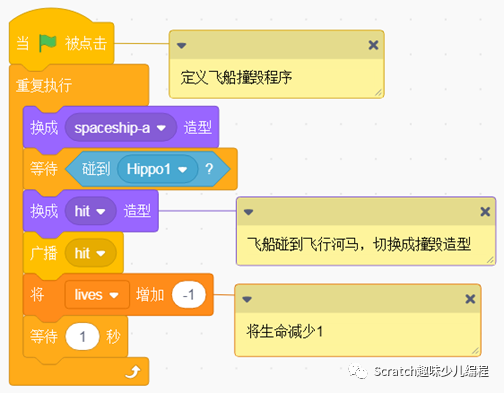This screenshot has width=504, height=393.
Task: Click the loop arrow icon at the forever block's bottom
Action: click(133, 372)
